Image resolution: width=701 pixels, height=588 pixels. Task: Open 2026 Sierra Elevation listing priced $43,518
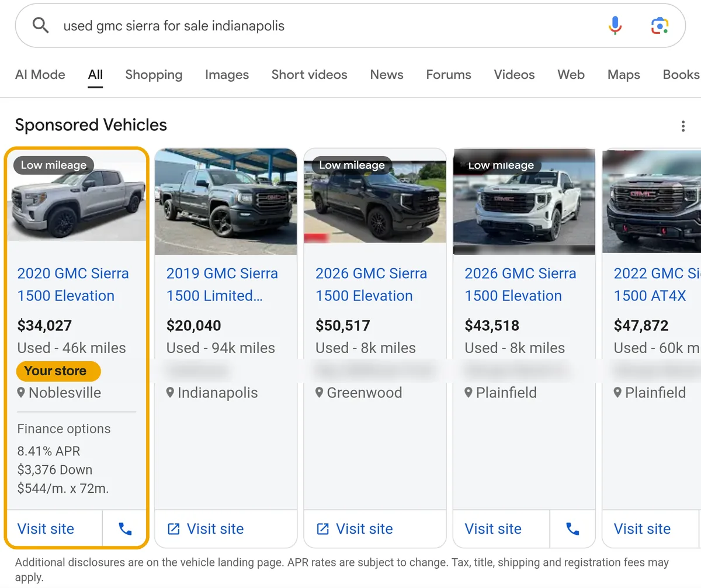point(520,284)
